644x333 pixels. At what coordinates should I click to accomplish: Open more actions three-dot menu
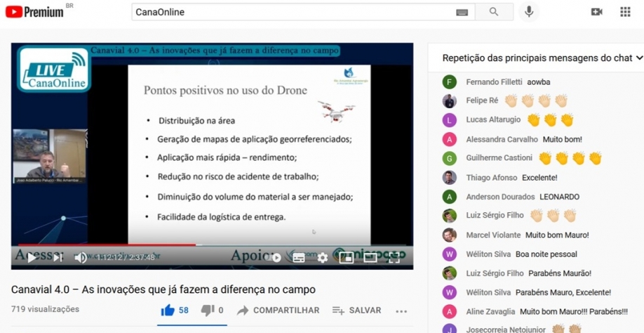tap(401, 311)
